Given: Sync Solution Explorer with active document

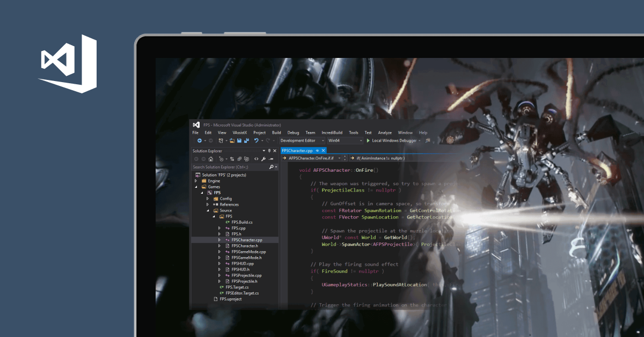Looking at the screenshot, I should click(232, 159).
